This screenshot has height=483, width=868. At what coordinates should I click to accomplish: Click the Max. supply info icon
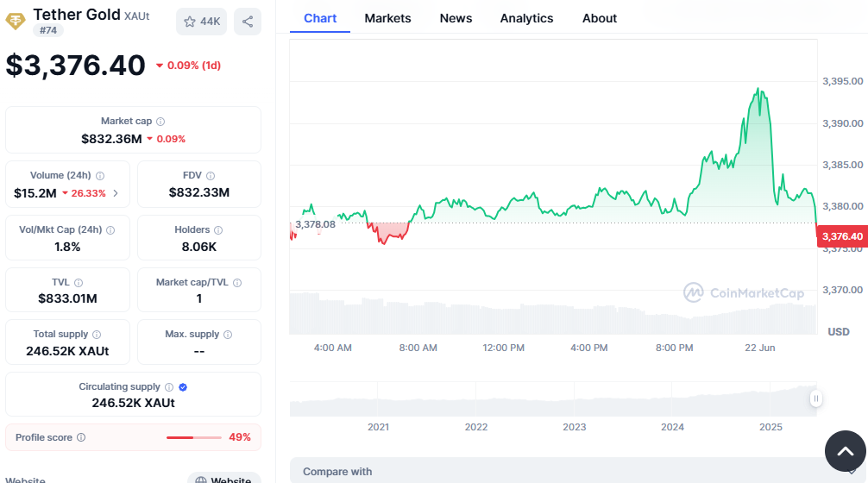[228, 334]
